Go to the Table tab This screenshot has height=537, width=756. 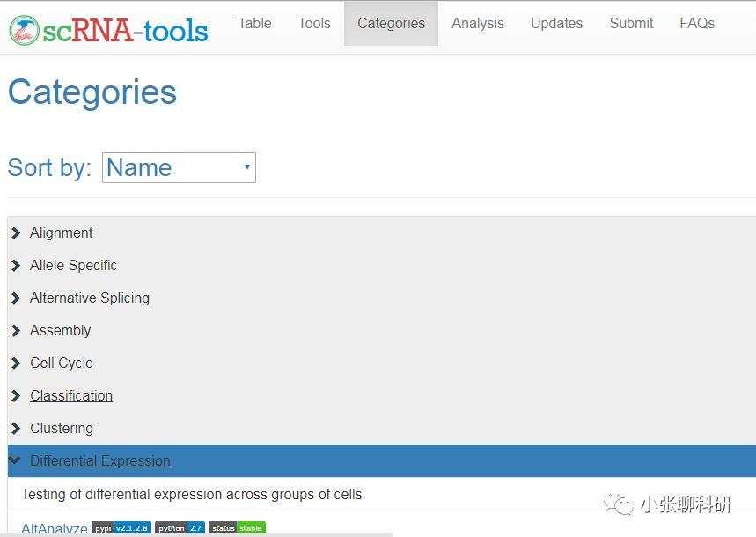click(254, 24)
